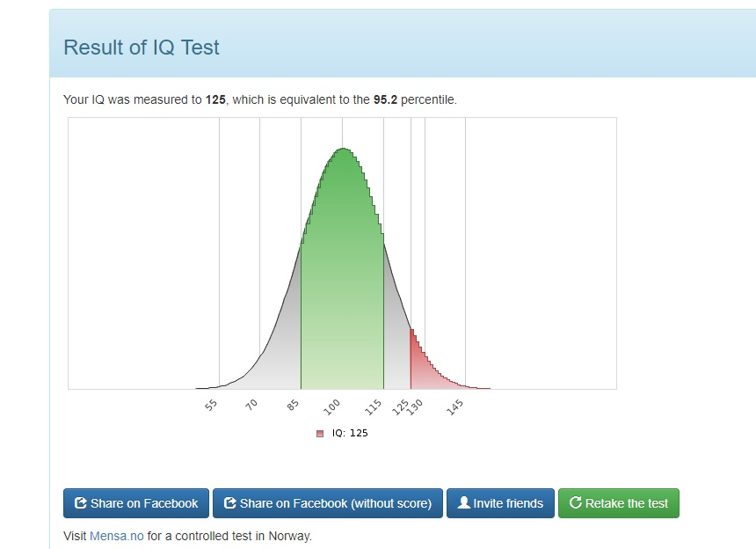Click the 85 axis label
The image size is (756, 549).
(293, 406)
